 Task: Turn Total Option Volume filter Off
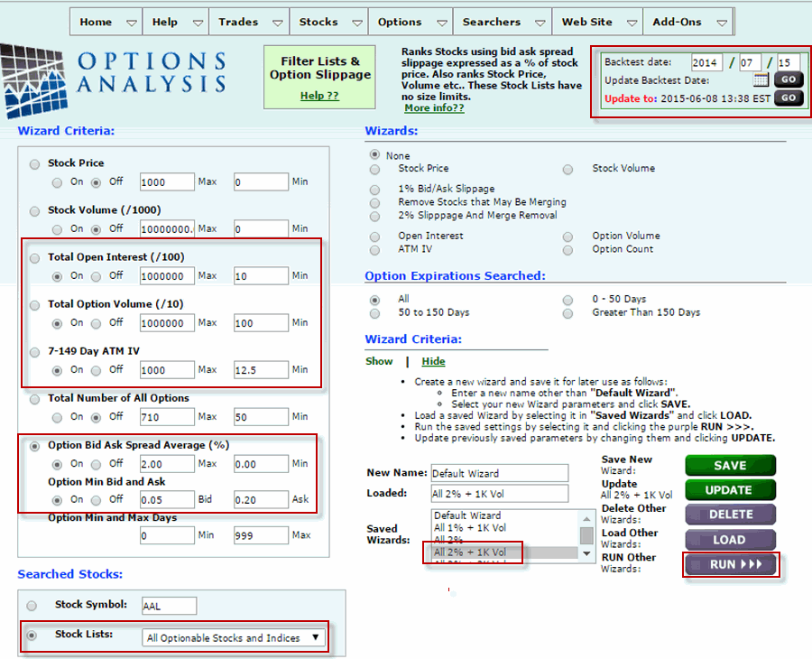pyautogui.click(x=96, y=324)
